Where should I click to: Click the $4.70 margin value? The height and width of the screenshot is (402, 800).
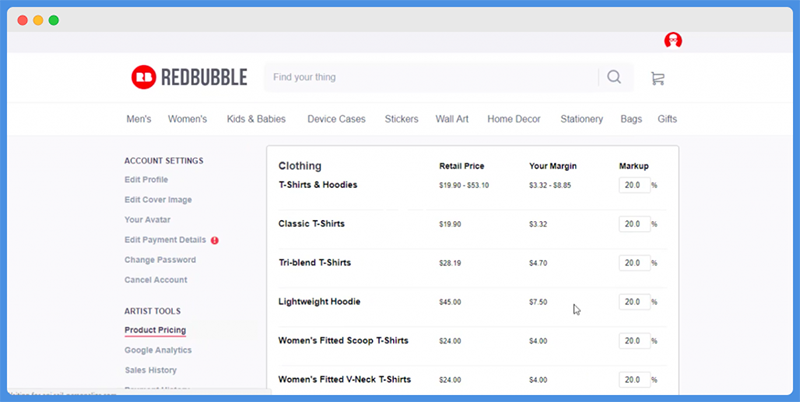538,263
